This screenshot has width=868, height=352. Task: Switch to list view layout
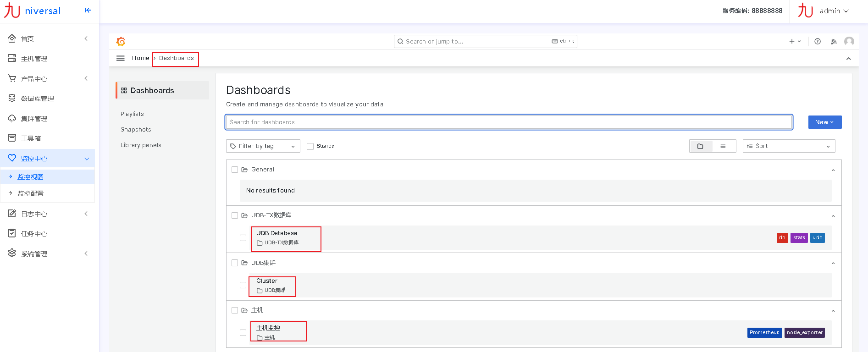723,146
